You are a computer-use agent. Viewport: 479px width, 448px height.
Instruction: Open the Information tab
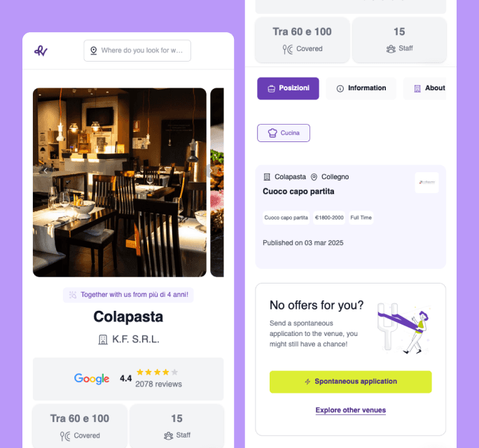(x=361, y=88)
